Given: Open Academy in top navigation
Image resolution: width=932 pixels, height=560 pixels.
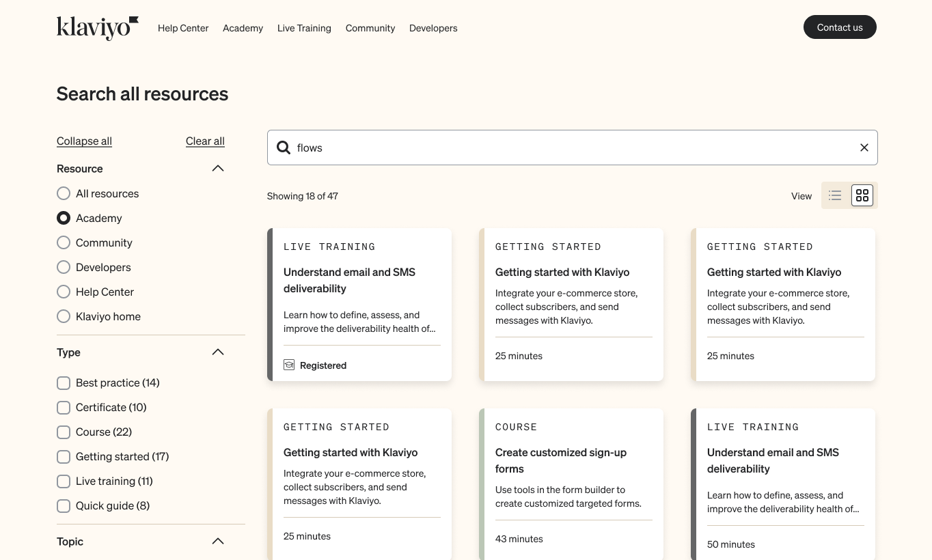Looking at the screenshot, I should point(243,28).
